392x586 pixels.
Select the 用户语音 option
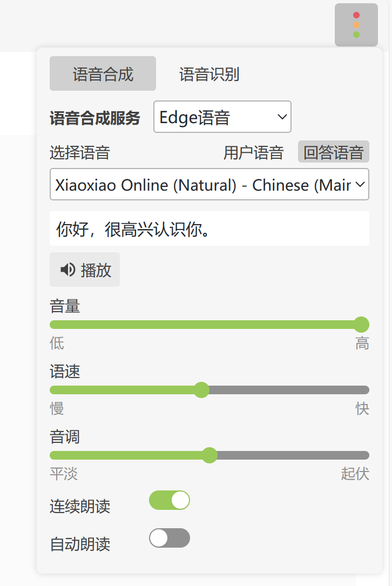[253, 153]
